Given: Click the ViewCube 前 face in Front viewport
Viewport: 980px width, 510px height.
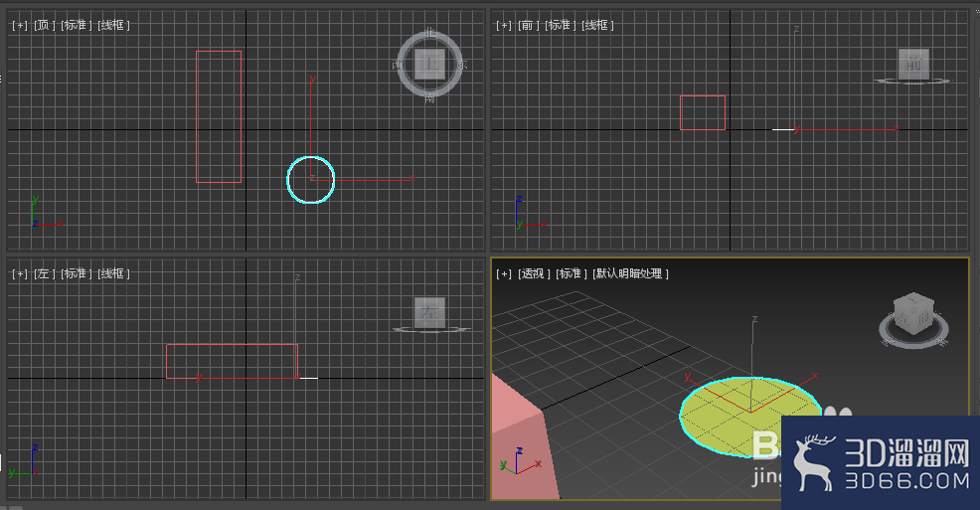Looking at the screenshot, I should [x=913, y=64].
